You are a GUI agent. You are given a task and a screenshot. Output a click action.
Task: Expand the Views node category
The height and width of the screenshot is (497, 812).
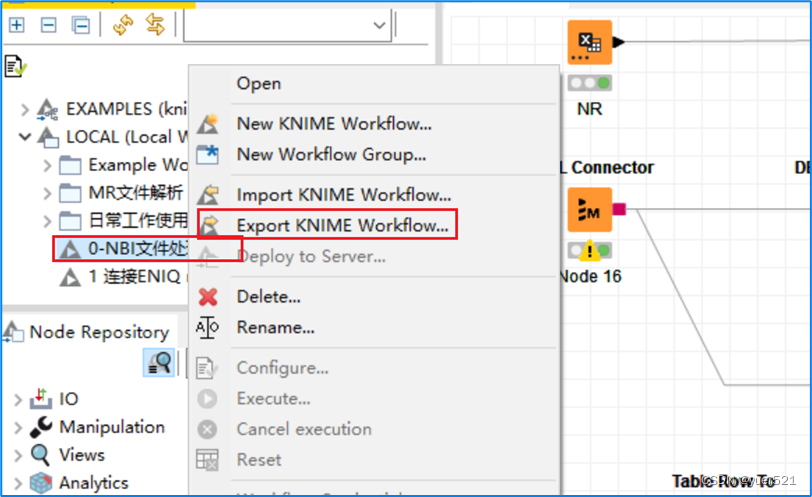click(18, 456)
